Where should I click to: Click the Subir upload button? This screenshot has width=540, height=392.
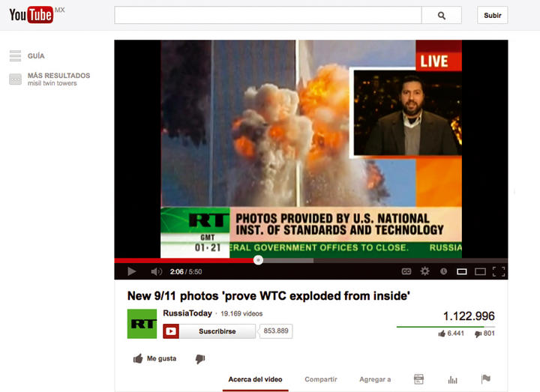coord(492,15)
